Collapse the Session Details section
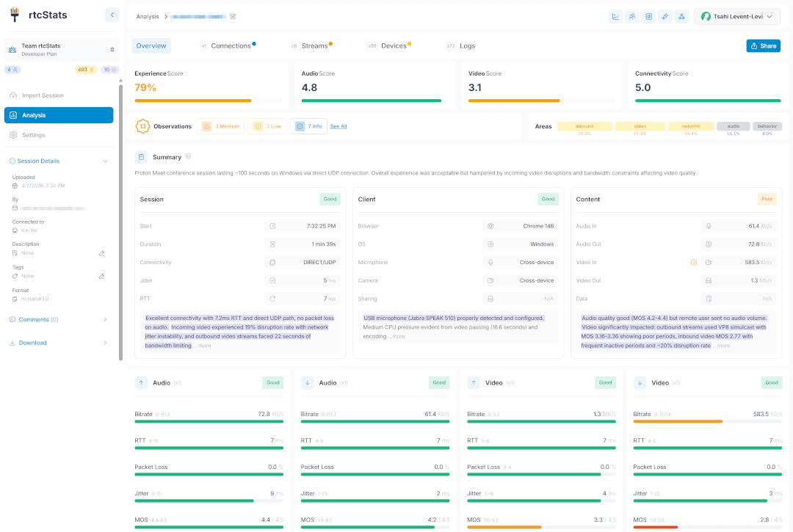 [105, 161]
